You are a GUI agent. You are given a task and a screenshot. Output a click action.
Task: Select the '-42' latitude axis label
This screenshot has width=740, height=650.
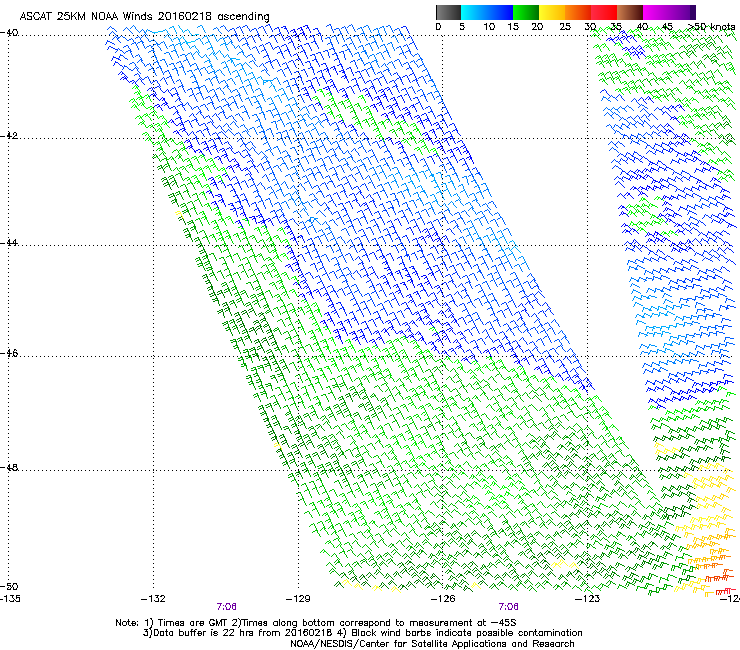[9, 136]
